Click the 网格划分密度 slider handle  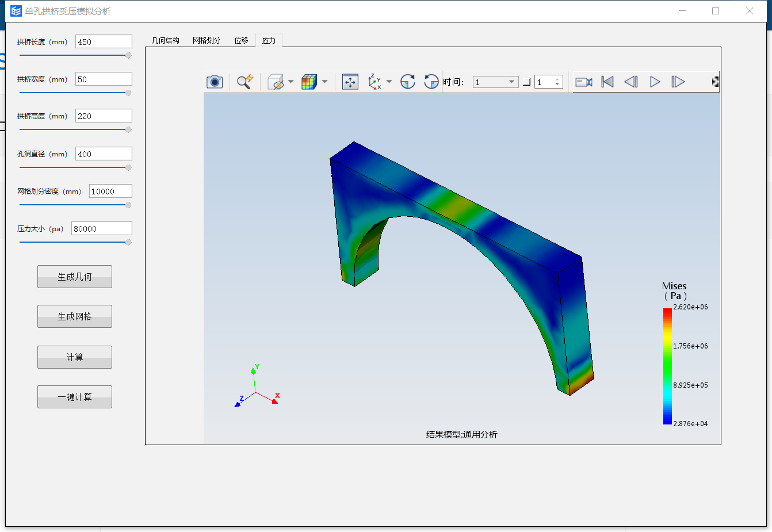click(x=128, y=205)
